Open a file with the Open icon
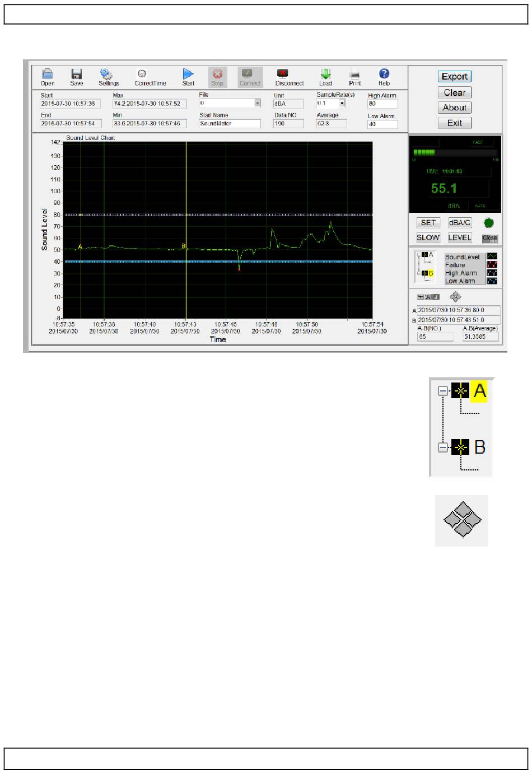This screenshot has width=532, height=774. [x=48, y=74]
